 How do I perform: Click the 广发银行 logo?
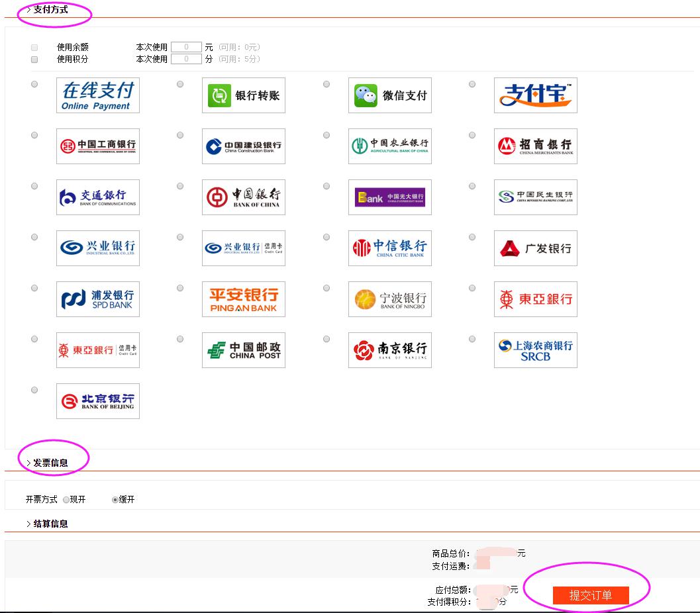point(535,248)
